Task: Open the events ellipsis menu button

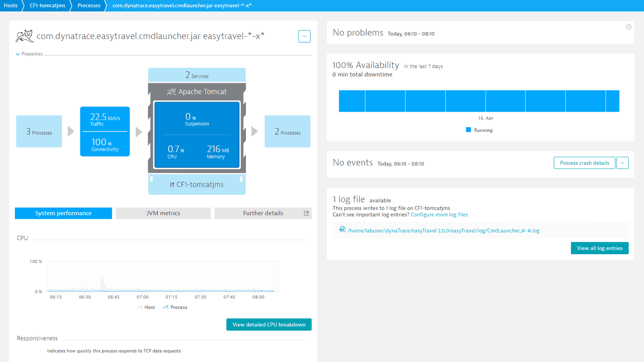Action: 623,163
